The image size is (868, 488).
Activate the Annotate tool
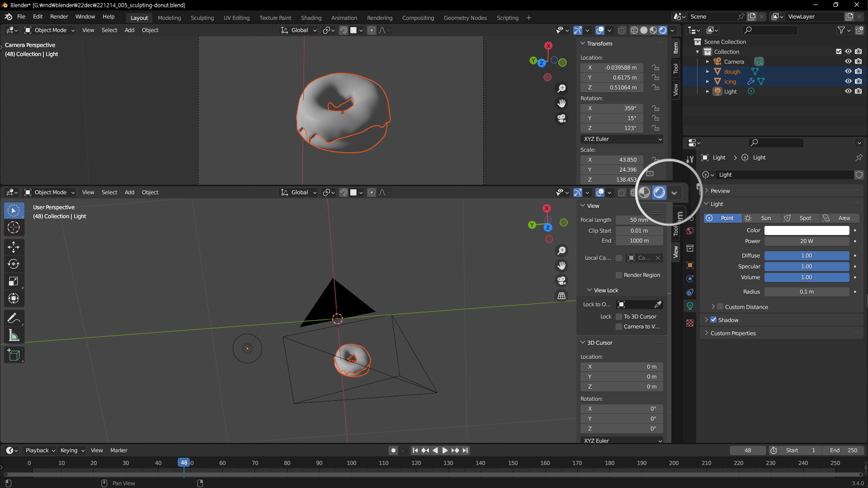pos(14,318)
